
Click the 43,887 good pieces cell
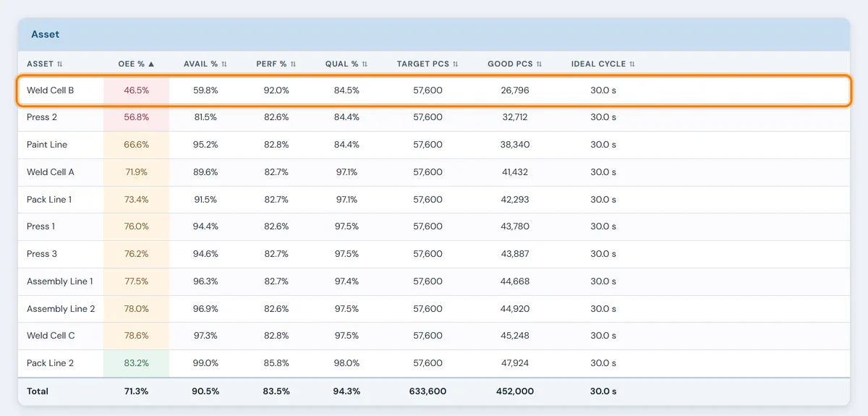coord(515,254)
